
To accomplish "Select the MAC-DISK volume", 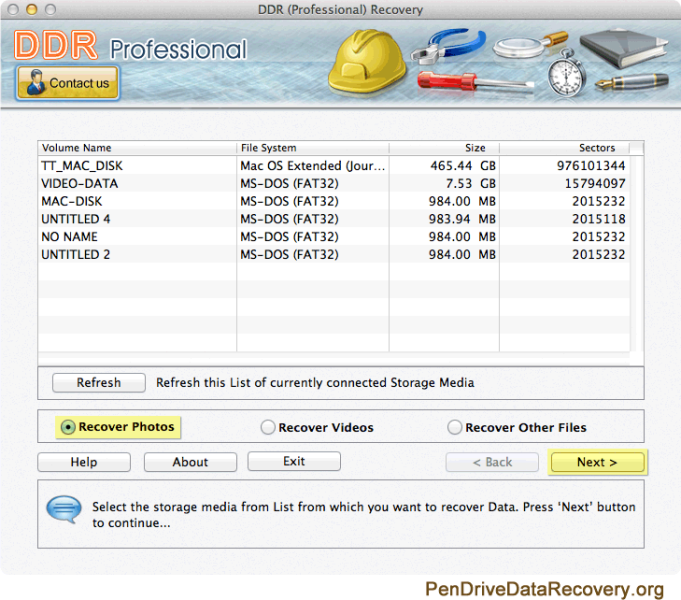I will pyautogui.click(x=334, y=201).
